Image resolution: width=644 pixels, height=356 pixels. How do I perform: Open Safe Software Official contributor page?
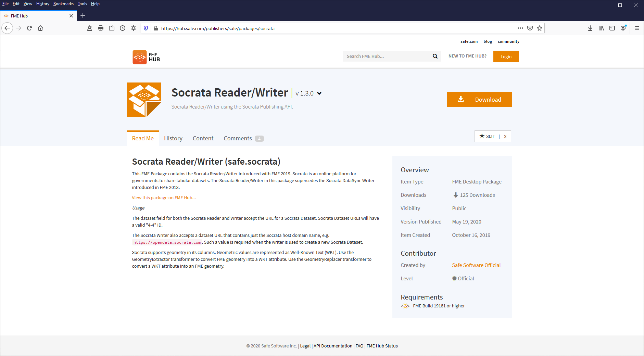point(476,265)
